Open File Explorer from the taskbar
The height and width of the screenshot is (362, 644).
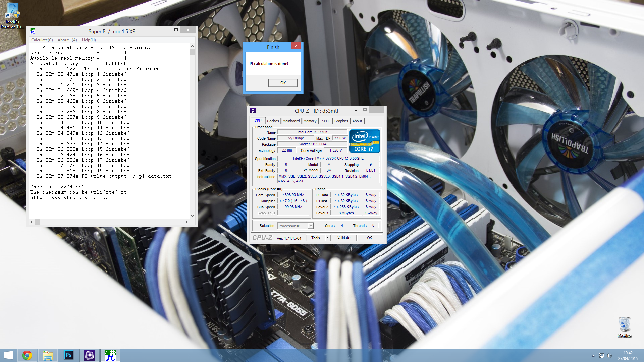click(x=48, y=355)
